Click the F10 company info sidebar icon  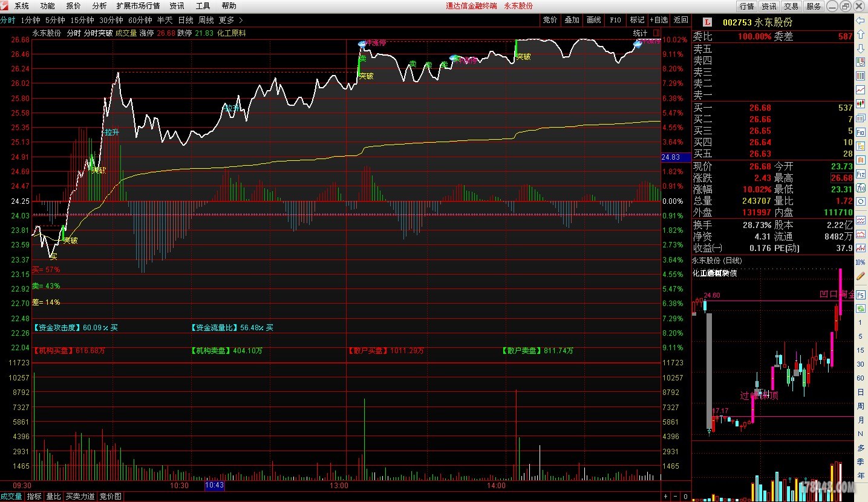(860, 132)
